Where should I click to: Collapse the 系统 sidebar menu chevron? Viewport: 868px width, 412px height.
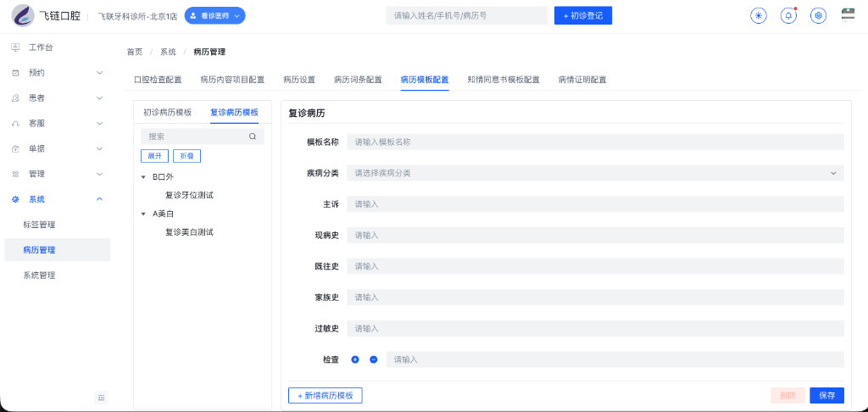coord(100,199)
